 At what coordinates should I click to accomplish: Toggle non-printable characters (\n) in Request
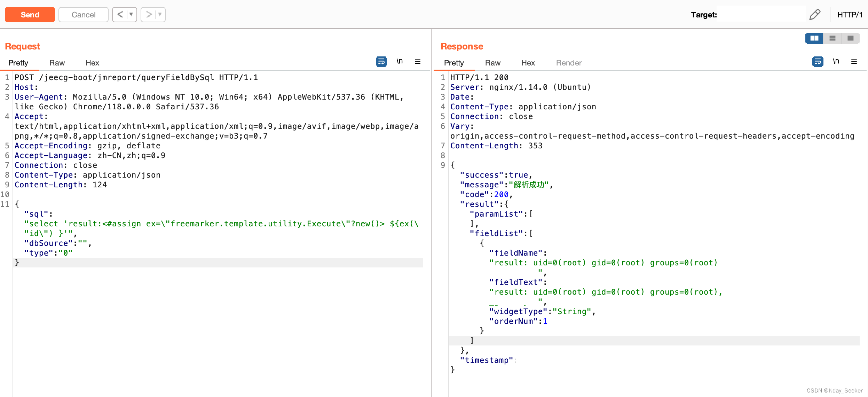(400, 62)
